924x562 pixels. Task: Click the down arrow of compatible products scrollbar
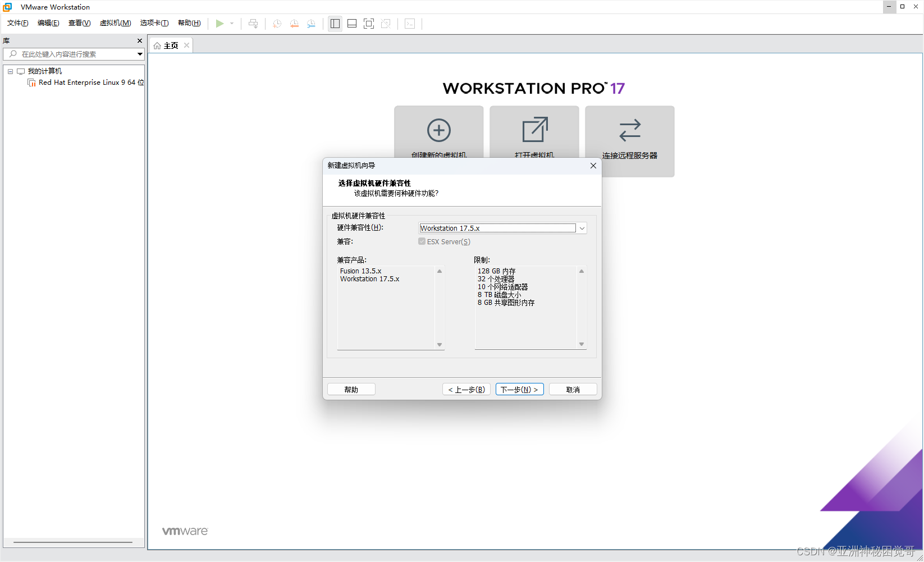click(x=440, y=345)
